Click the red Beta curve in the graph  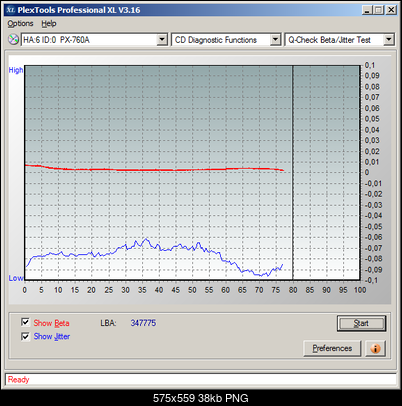pyautogui.click(x=154, y=170)
